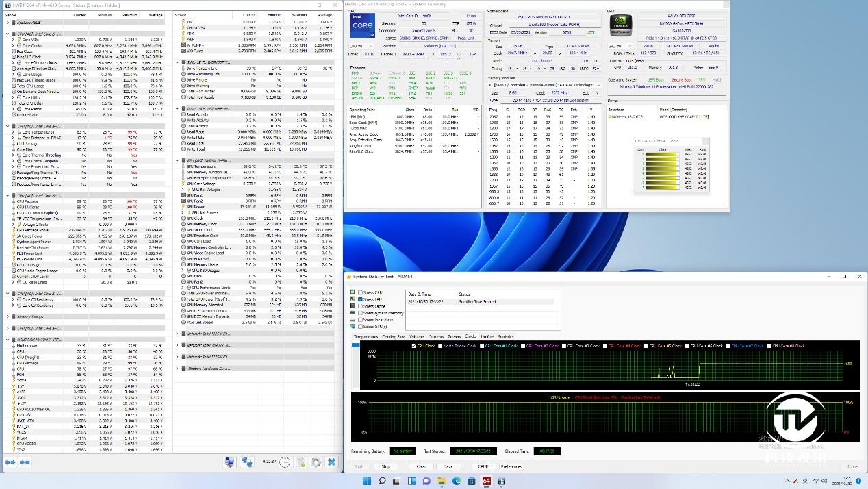
Task: Switch to the Statistics tab in AIDA64
Action: [x=505, y=337]
